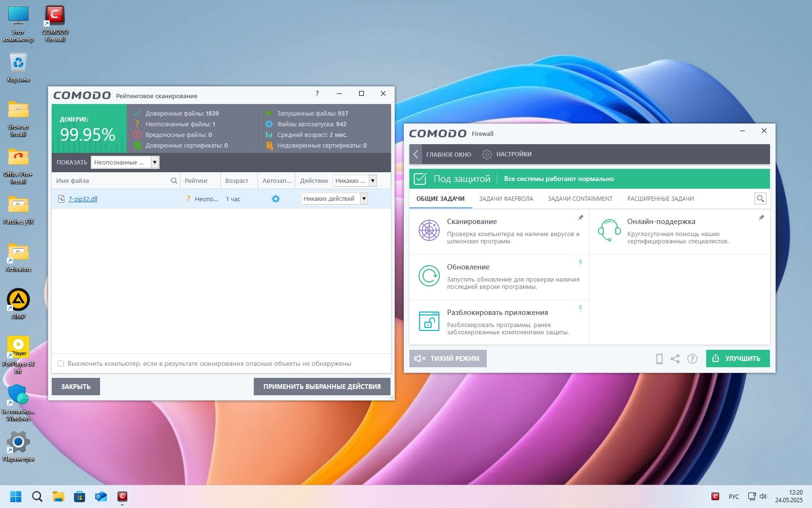The height and width of the screenshot is (508, 812).
Task: Open the 7-zip32.dll file link
Action: click(83, 199)
